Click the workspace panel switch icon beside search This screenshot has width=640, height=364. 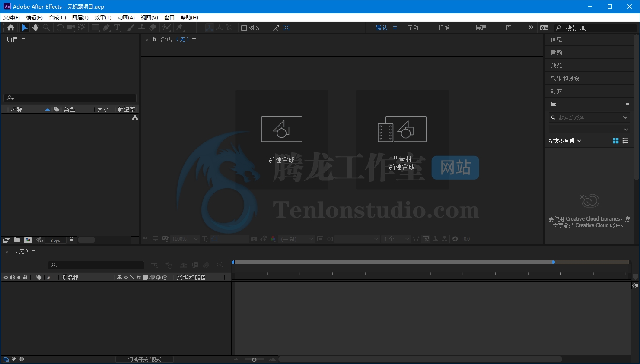coord(544,28)
